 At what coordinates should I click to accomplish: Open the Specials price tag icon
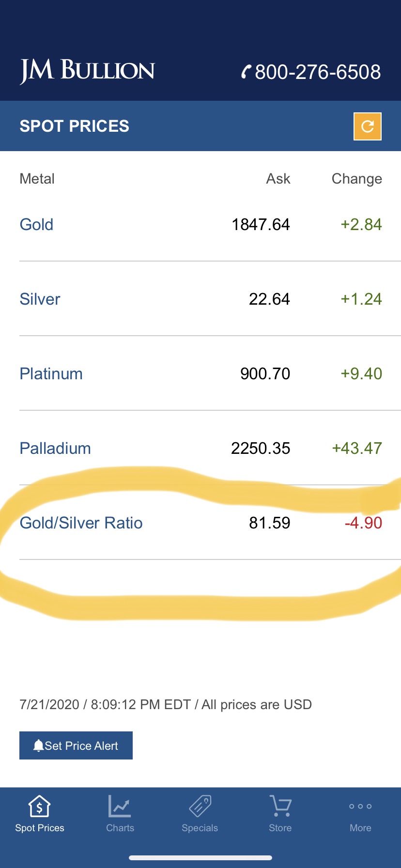(x=200, y=806)
